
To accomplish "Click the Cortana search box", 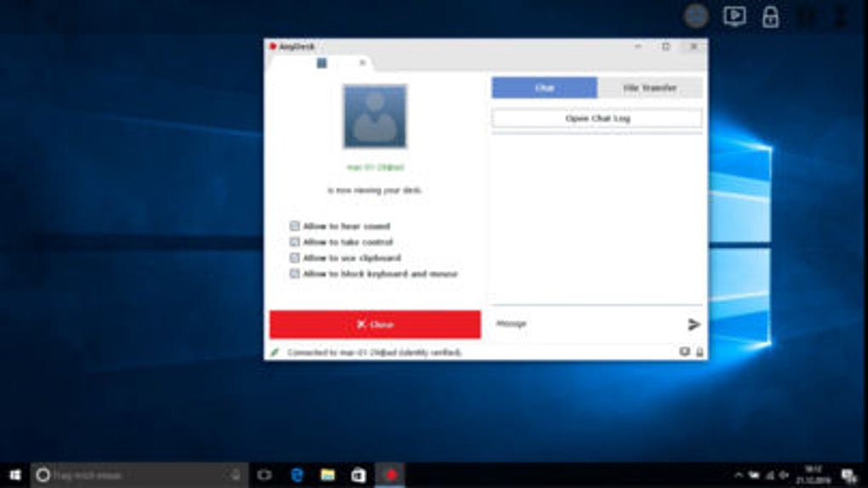I will [140, 475].
